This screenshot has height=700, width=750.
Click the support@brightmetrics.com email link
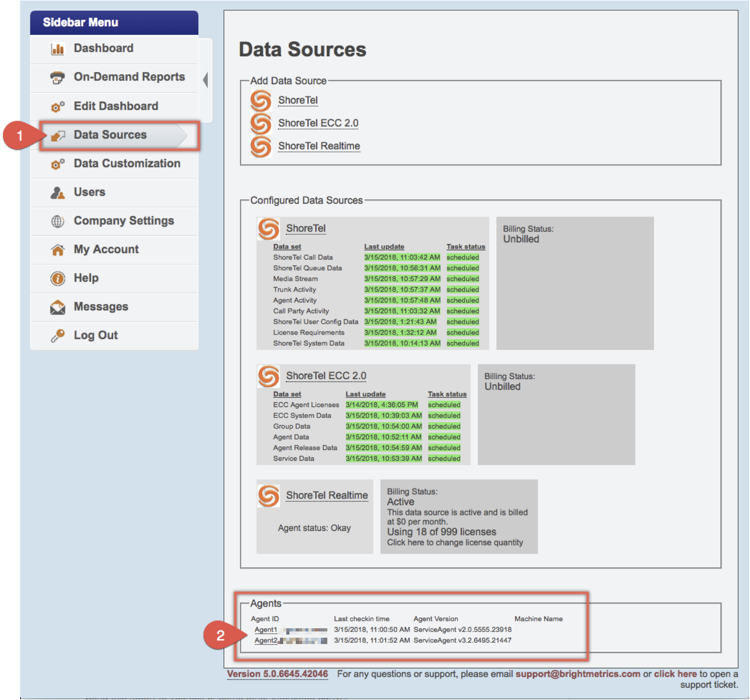pyautogui.click(x=578, y=674)
